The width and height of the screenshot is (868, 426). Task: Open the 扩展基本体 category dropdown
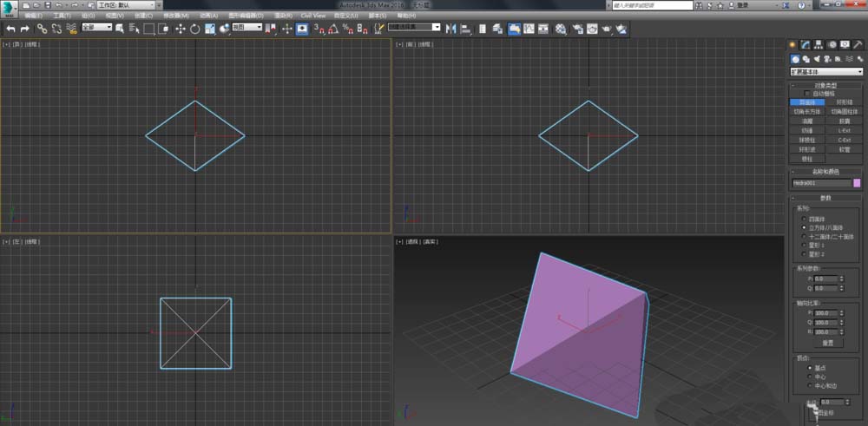[825, 72]
